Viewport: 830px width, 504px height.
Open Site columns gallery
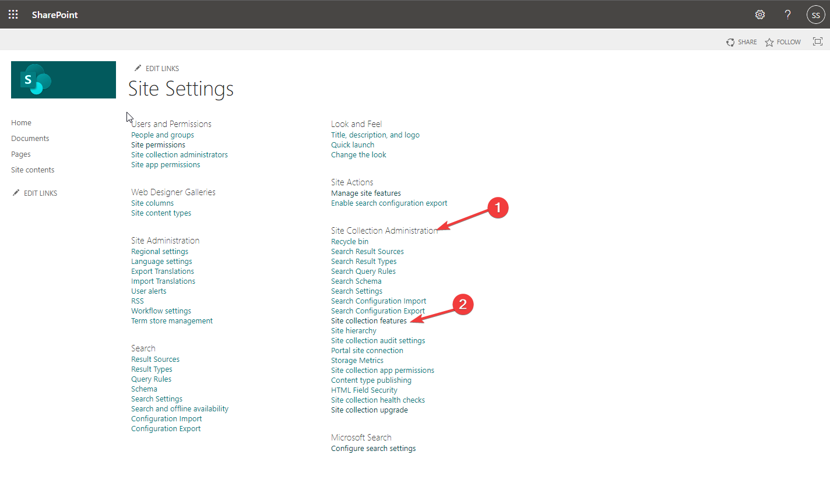152,203
